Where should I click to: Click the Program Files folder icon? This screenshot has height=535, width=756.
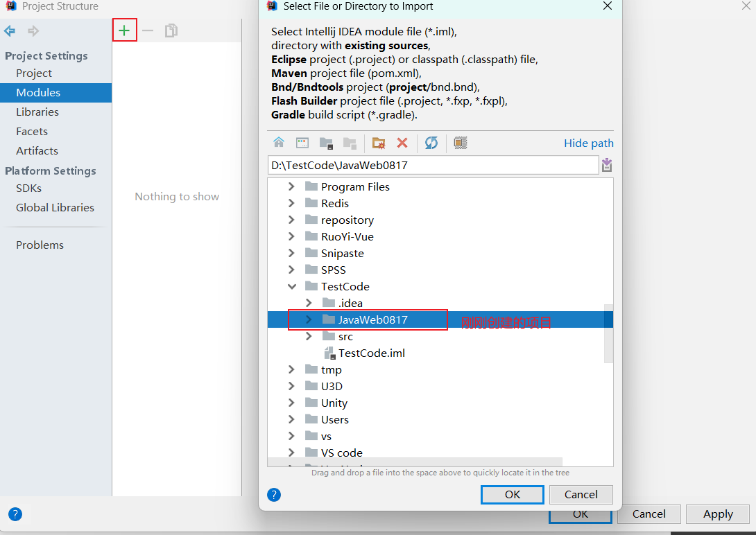click(311, 186)
